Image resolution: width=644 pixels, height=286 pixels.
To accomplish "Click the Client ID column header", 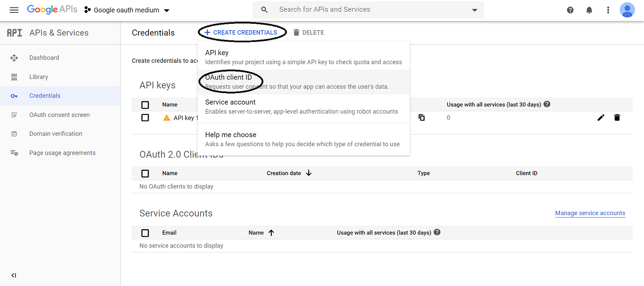I will point(527,173).
